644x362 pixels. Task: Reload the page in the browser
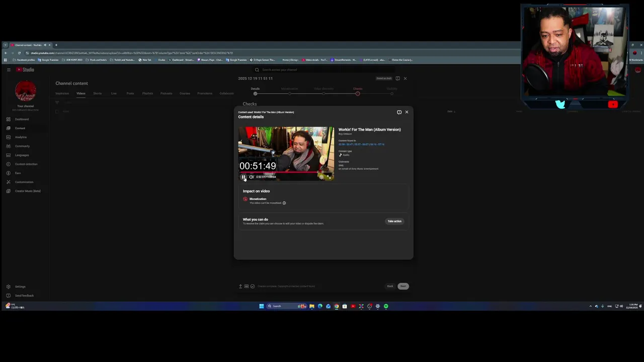pyautogui.click(x=19, y=53)
